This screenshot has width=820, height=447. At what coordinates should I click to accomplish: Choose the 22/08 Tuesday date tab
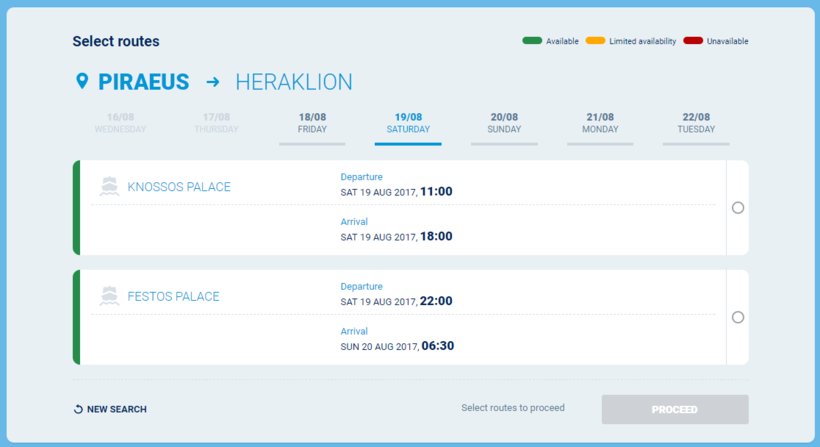point(696,124)
